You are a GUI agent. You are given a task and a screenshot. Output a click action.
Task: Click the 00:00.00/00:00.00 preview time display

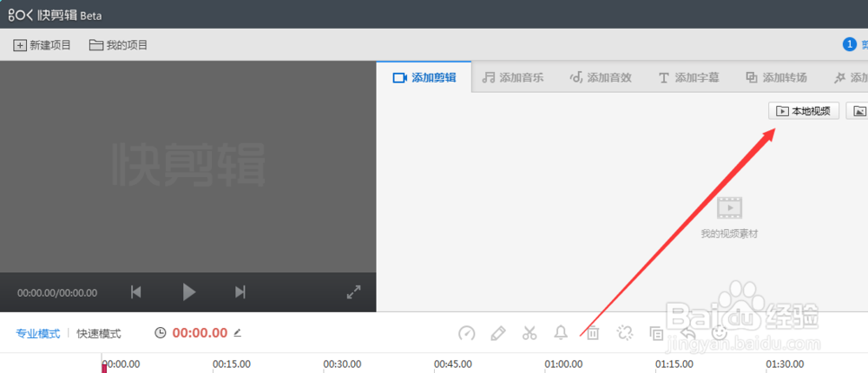point(57,292)
